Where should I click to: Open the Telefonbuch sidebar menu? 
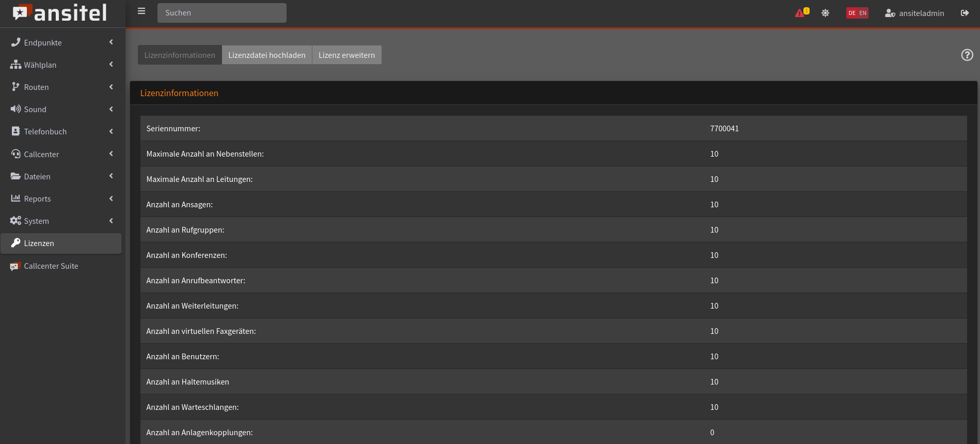click(45, 132)
